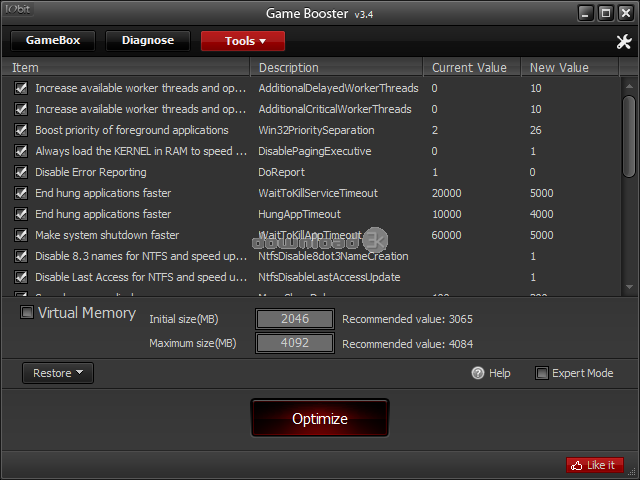Image resolution: width=640 pixels, height=480 pixels.
Task: Click the list scrollbar down arrow
Action: tap(629, 287)
